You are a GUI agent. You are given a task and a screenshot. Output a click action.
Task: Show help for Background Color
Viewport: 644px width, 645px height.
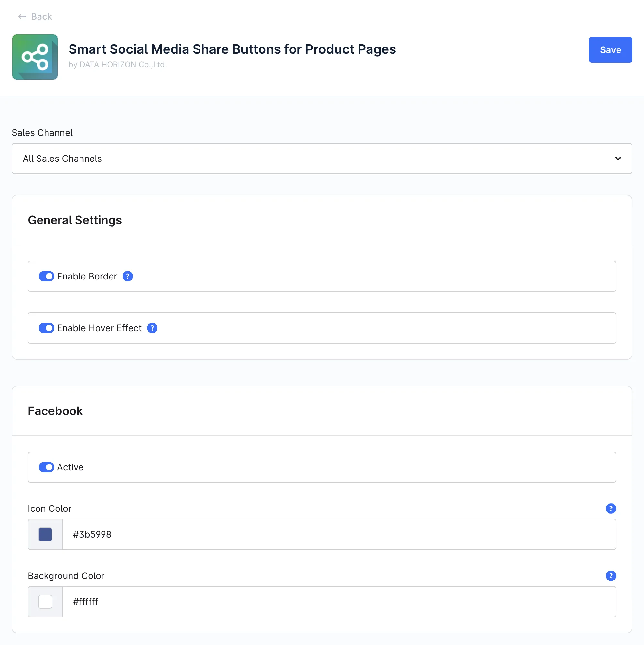tap(610, 575)
